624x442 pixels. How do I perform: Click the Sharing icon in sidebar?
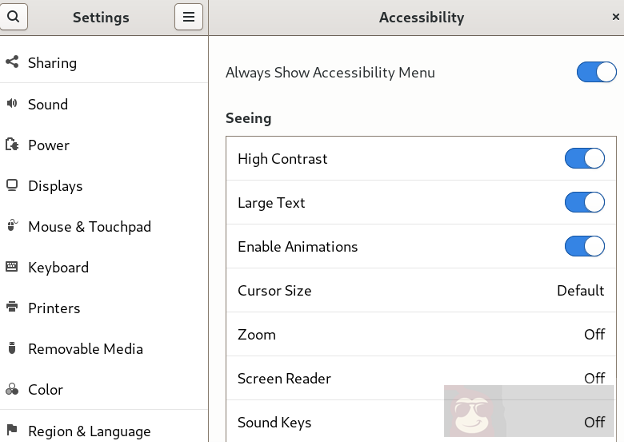[12, 62]
